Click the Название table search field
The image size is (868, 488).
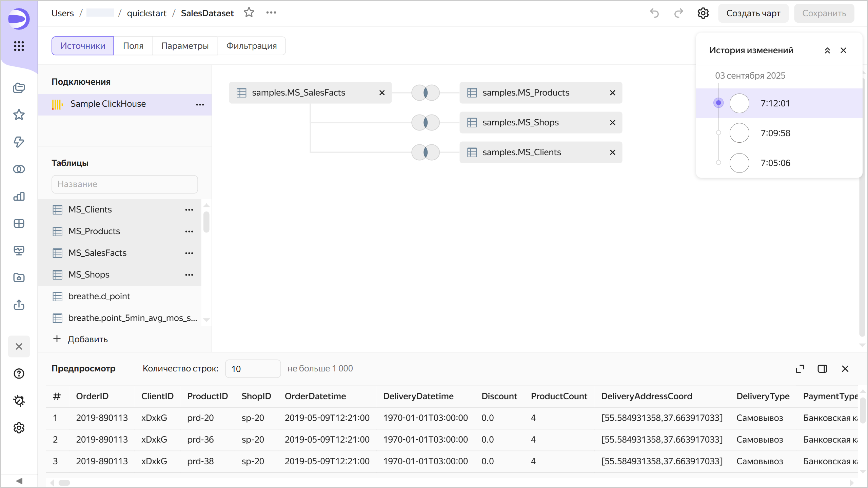tap(124, 184)
